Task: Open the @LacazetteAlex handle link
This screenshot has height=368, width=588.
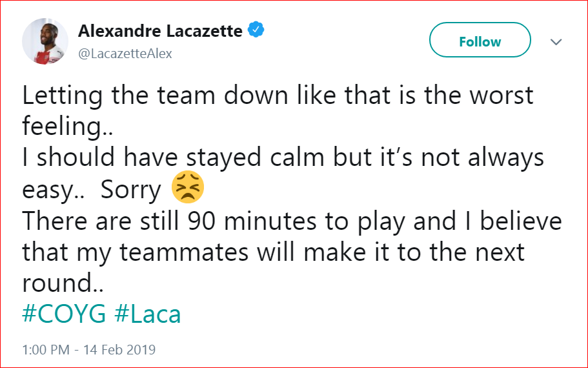Action: 125,54
